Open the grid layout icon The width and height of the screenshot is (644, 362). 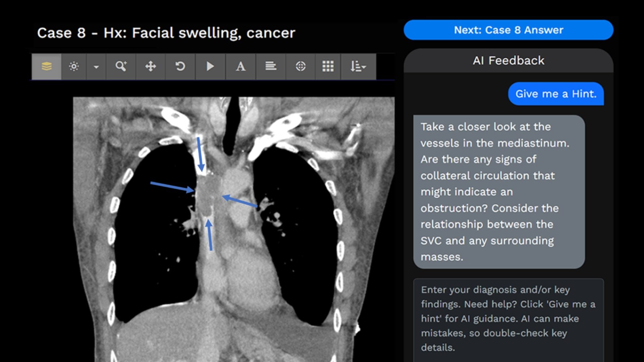(328, 66)
